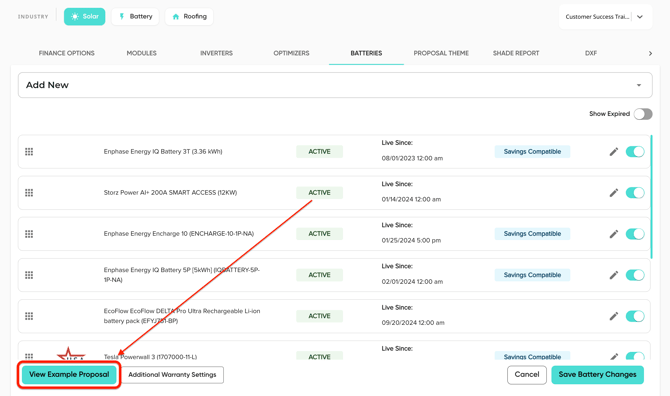
Task: Click the battery list vertical scrollbar
Action: pos(652,197)
